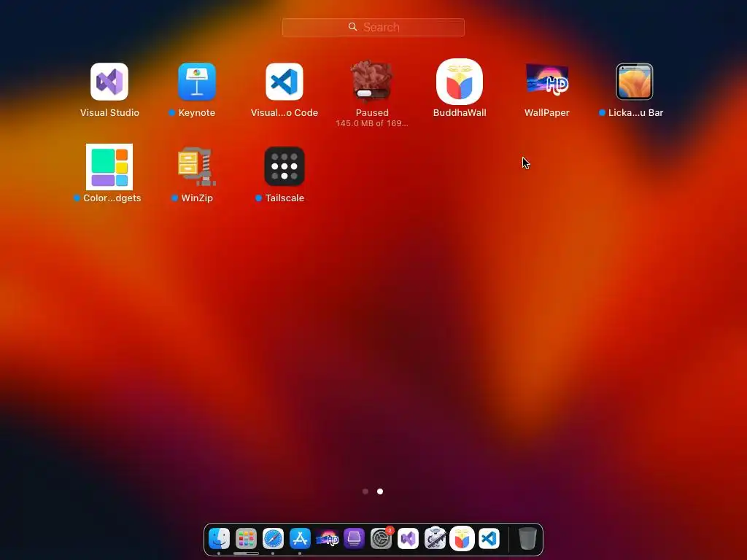Open Safari from the Dock

pyautogui.click(x=273, y=539)
